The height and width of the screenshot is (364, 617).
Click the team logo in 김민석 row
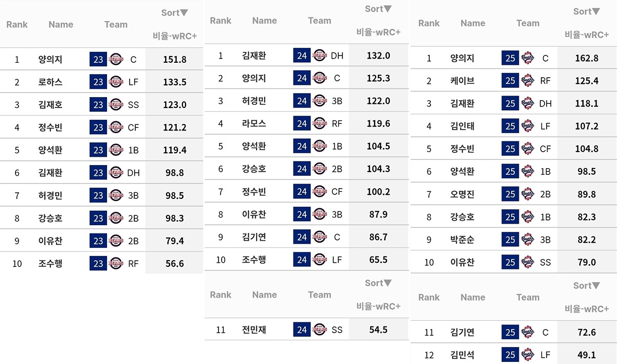point(528,355)
